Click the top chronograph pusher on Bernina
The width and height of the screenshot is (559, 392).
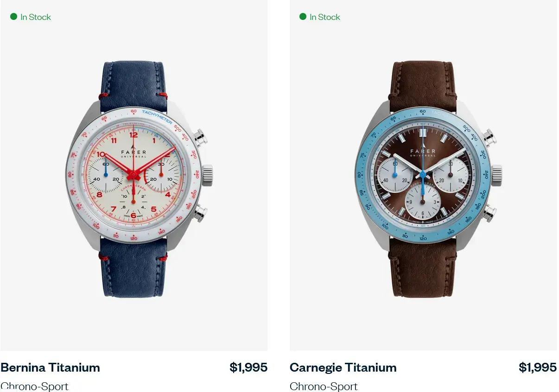[199, 137]
